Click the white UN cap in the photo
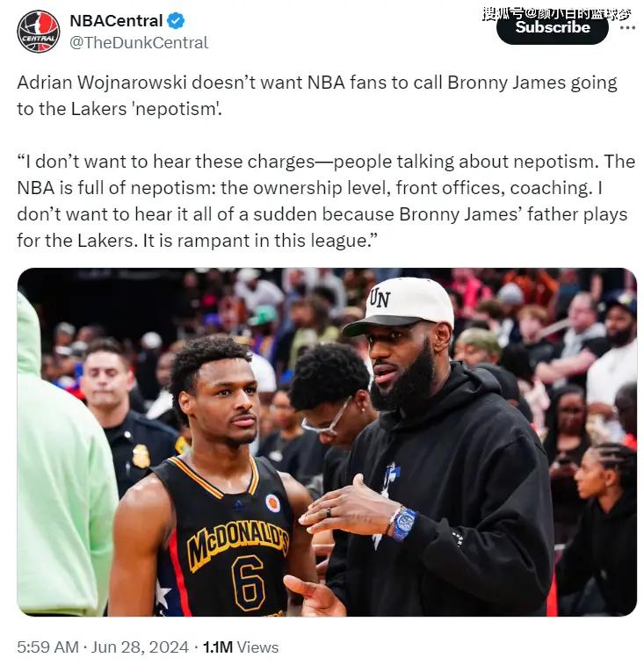 pyautogui.click(x=399, y=305)
